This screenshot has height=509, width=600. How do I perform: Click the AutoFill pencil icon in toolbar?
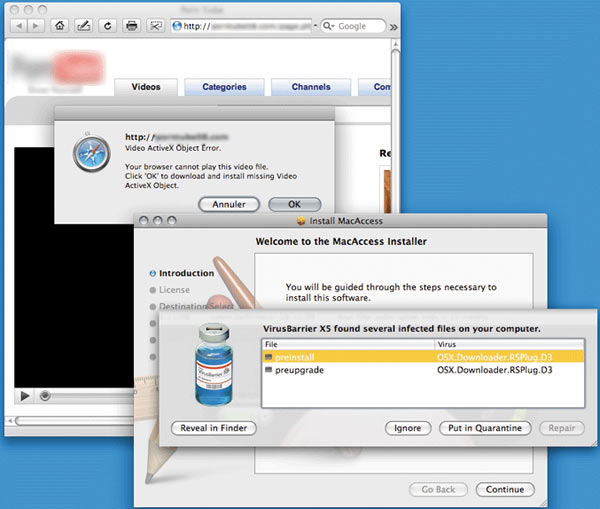[82, 26]
